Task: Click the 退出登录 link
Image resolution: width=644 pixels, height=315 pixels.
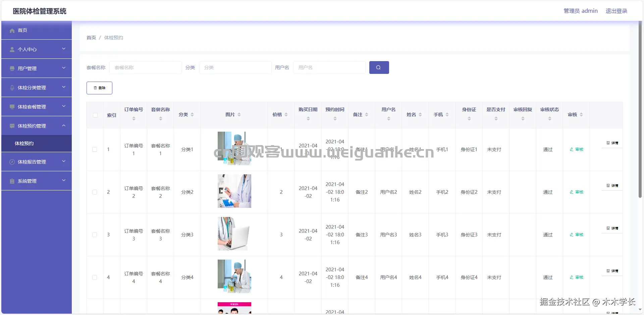Action: [616, 11]
